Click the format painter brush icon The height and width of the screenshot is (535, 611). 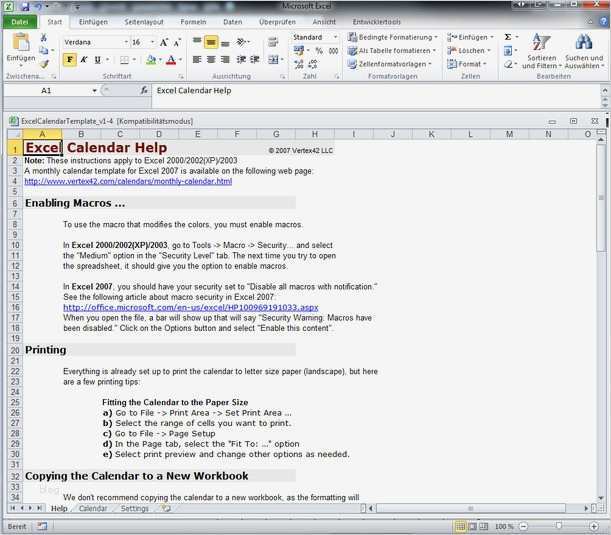[44, 64]
